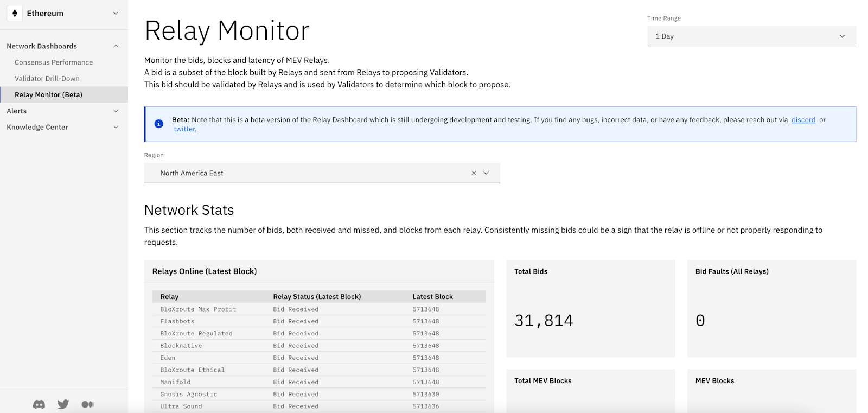Viewport: 868px width, 413px height.
Task: Follow the twitter link in Beta notice
Action: tap(184, 129)
